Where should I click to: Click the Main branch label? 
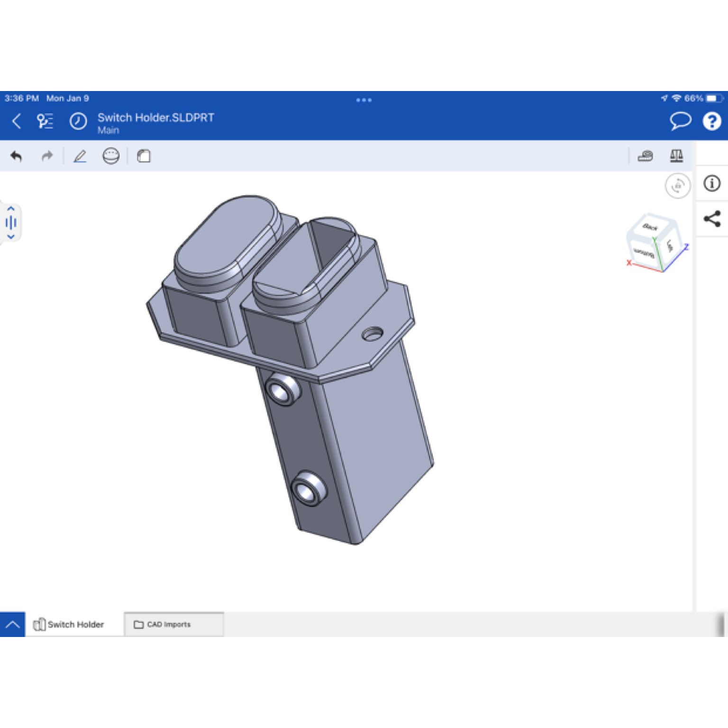click(108, 130)
